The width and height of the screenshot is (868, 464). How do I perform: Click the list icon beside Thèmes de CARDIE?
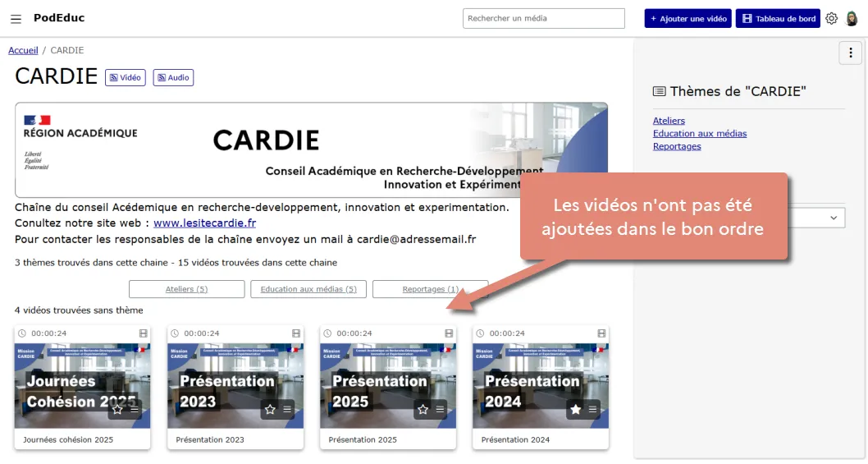(x=660, y=91)
